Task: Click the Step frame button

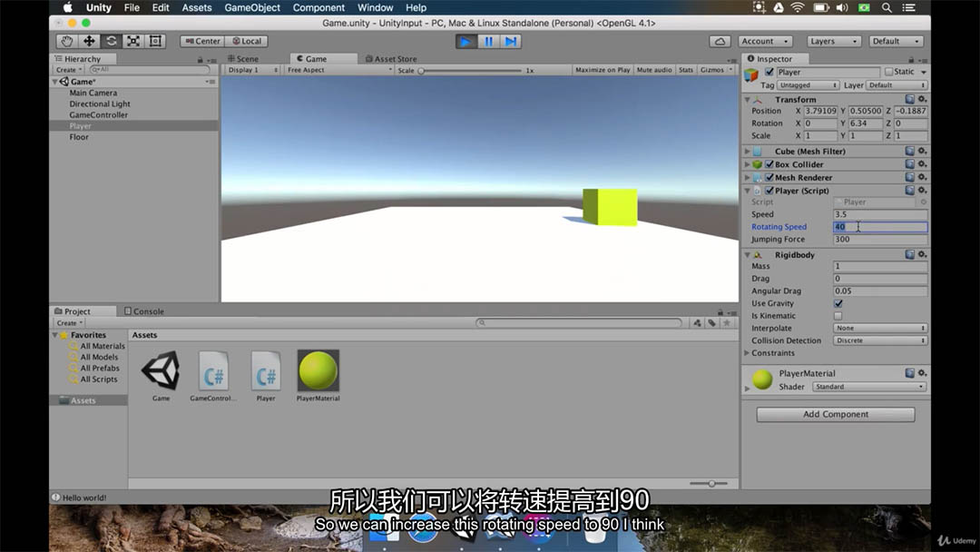Action: [x=511, y=41]
